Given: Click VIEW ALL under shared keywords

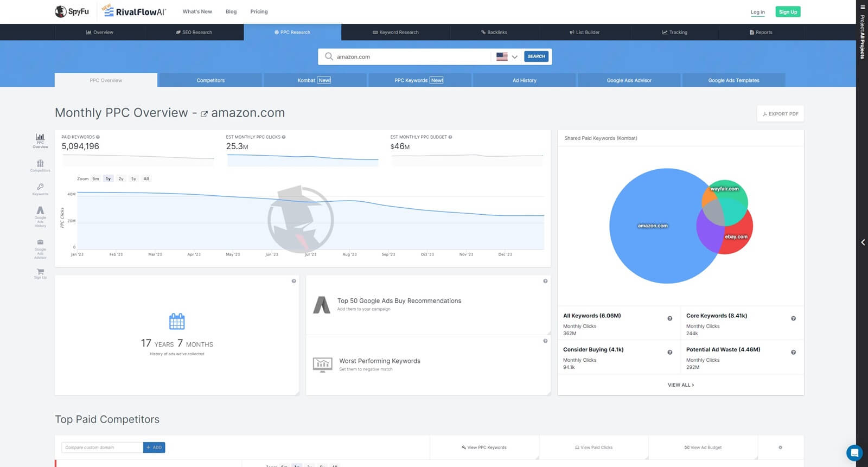Looking at the screenshot, I should tap(681, 385).
